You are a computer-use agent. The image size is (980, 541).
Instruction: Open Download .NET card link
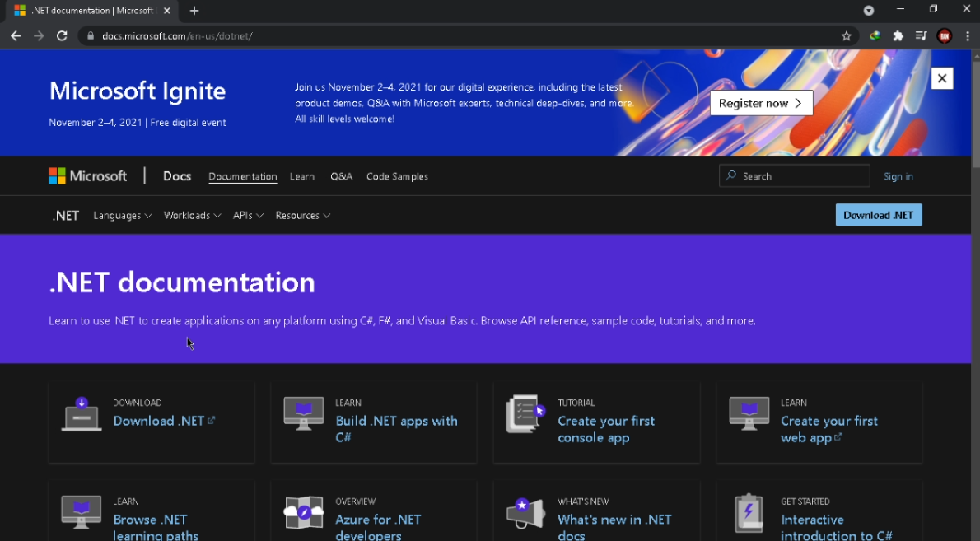pyautogui.click(x=164, y=421)
